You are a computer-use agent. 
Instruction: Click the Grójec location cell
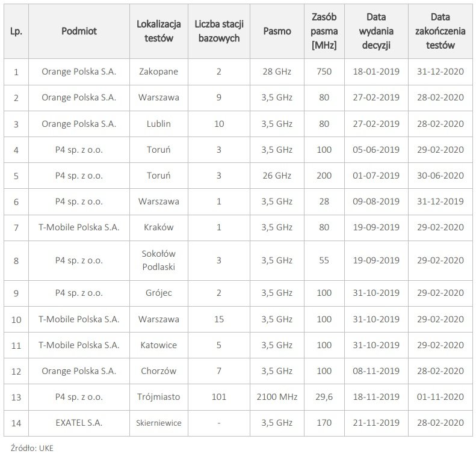click(x=159, y=293)
